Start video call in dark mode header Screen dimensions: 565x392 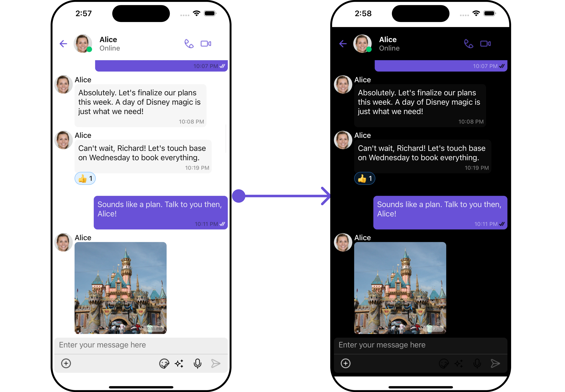point(485,44)
